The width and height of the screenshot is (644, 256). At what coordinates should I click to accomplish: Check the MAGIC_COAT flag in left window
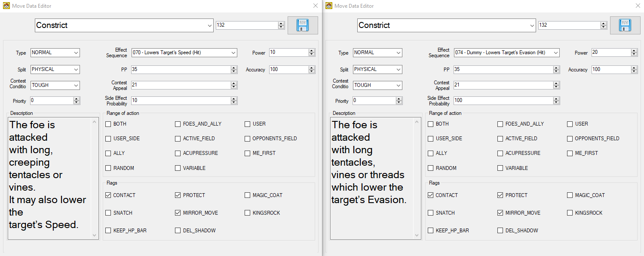click(x=247, y=195)
